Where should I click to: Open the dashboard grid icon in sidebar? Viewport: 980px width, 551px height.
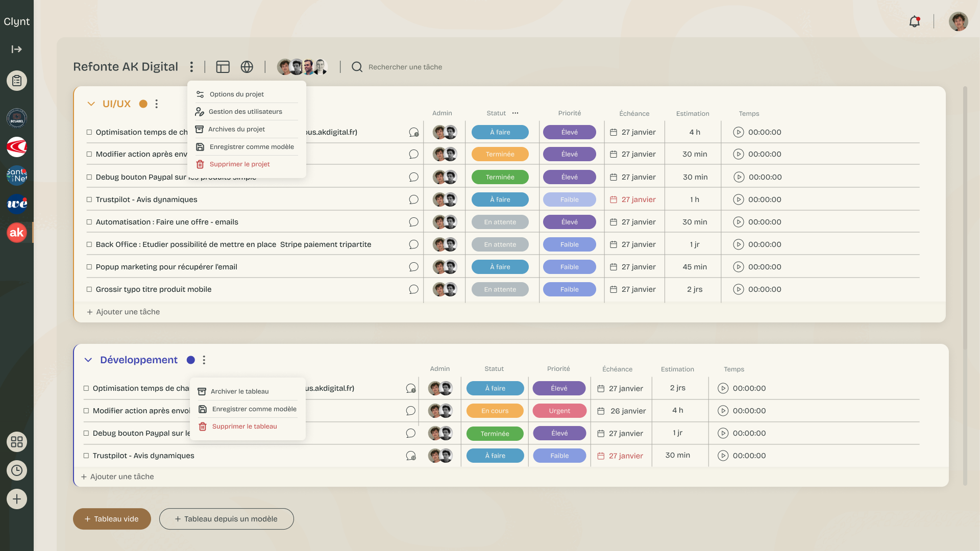pyautogui.click(x=17, y=442)
